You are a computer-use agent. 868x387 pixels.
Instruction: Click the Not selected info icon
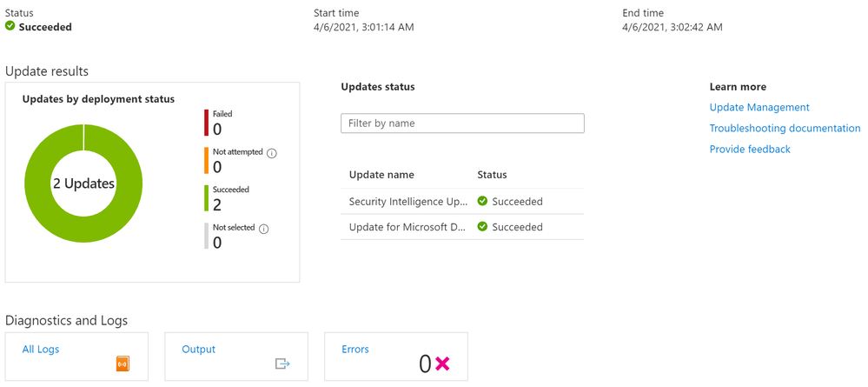pyautogui.click(x=264, y=229)
